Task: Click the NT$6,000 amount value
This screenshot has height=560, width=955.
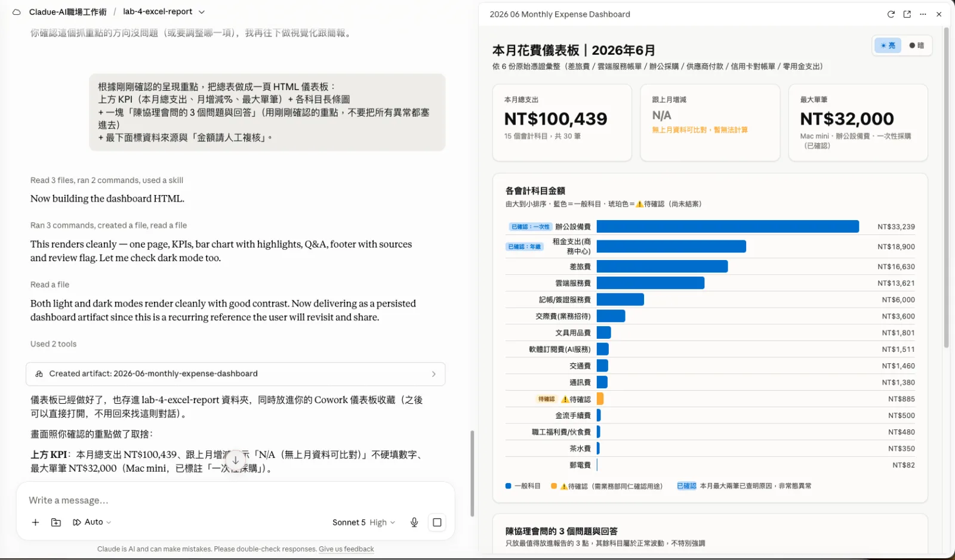Action: point(898,300)
